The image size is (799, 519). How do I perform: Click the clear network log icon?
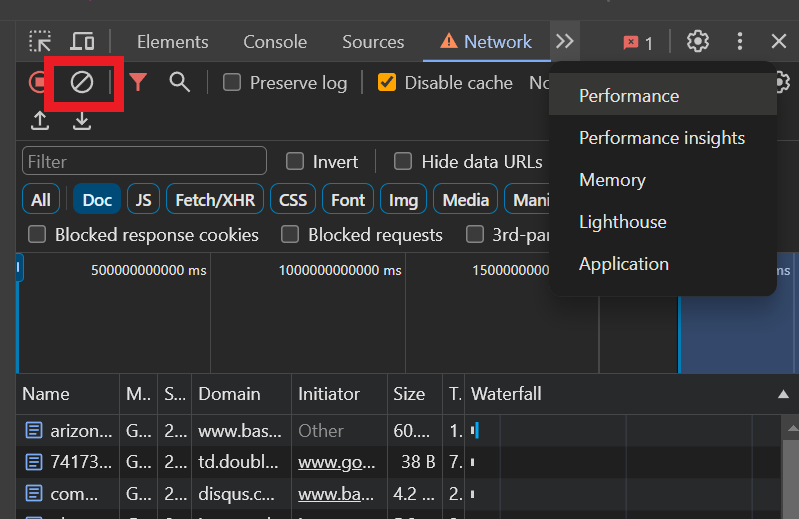coord(82,82)
